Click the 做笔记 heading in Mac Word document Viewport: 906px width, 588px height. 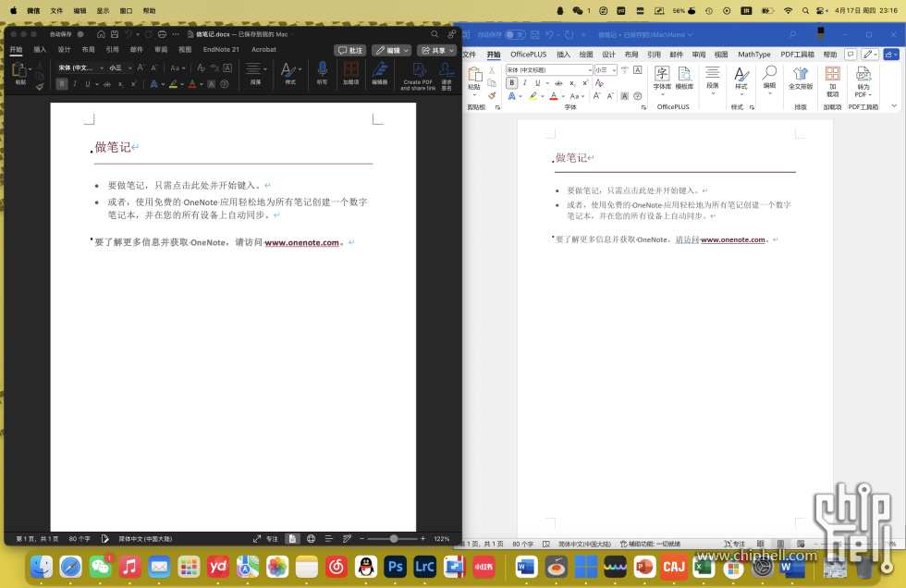[x=113, y=147]
